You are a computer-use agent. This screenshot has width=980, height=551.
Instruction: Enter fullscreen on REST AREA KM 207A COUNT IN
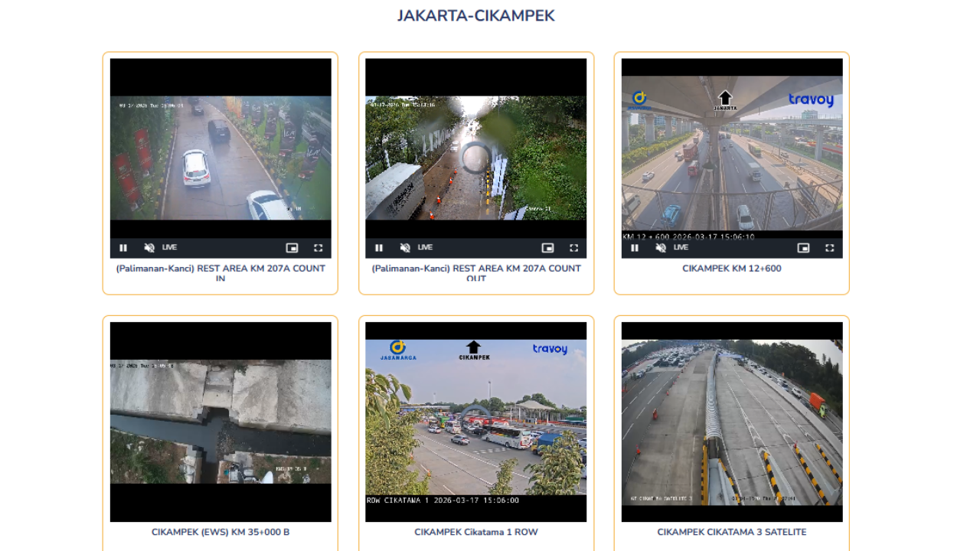coord(318,247)
